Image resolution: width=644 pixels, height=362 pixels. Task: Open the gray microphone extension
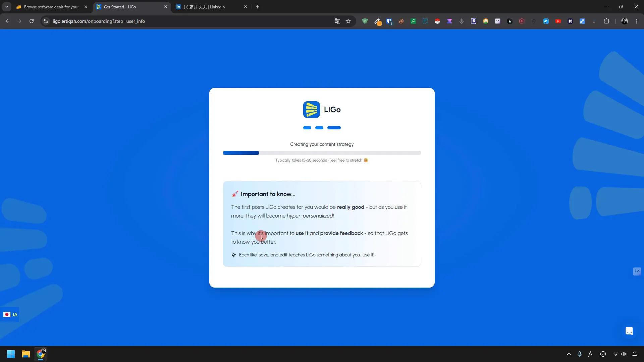[x=462, y=21]
